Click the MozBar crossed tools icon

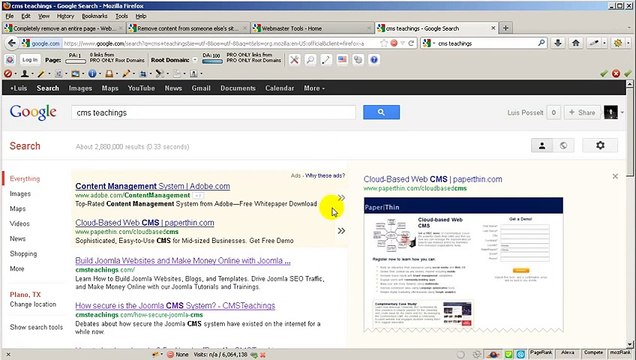coord(294,60)
